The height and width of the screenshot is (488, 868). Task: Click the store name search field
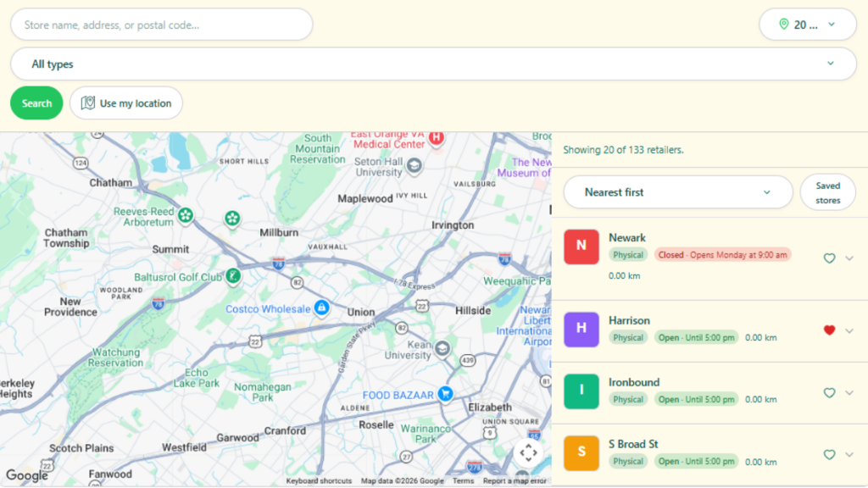coord(162,25)
